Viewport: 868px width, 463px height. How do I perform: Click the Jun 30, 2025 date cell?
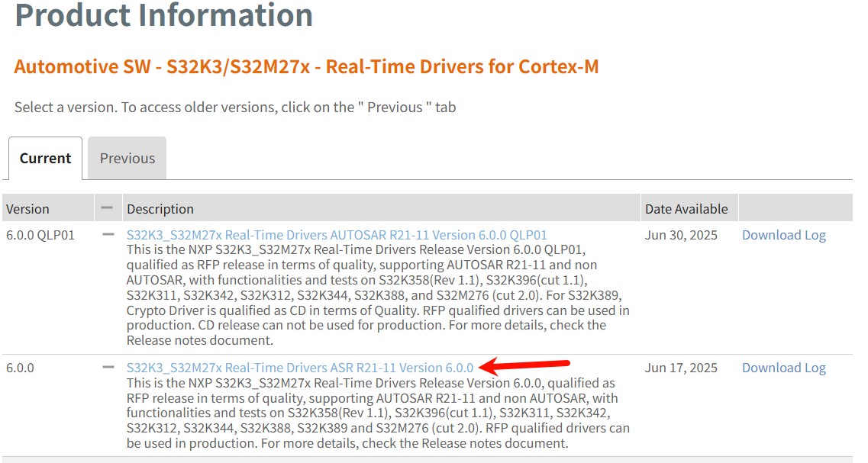coord(681,235)
